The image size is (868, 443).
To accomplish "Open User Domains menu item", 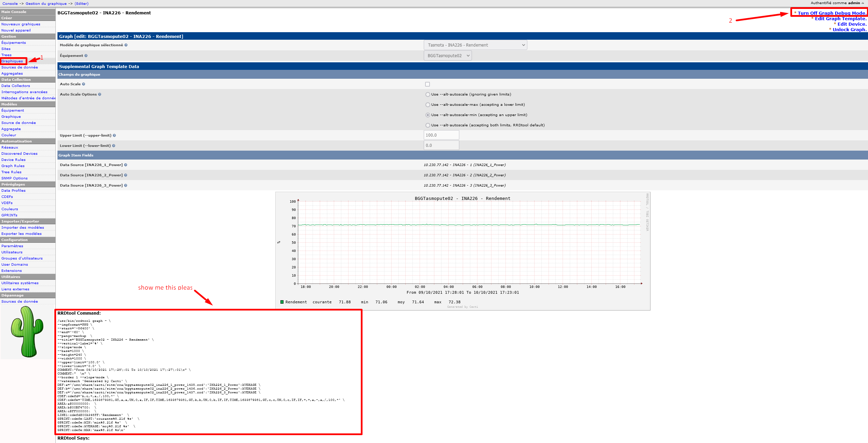I will [15, 265].
